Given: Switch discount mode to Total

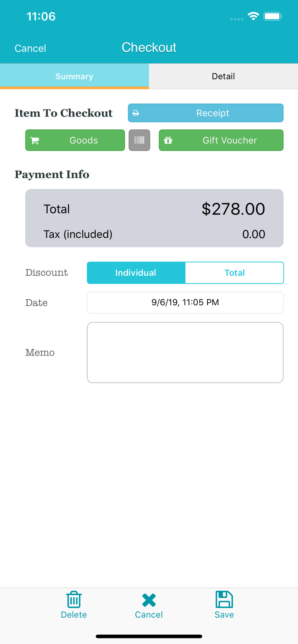Looking at the screenshot, I should pos(234,273).
